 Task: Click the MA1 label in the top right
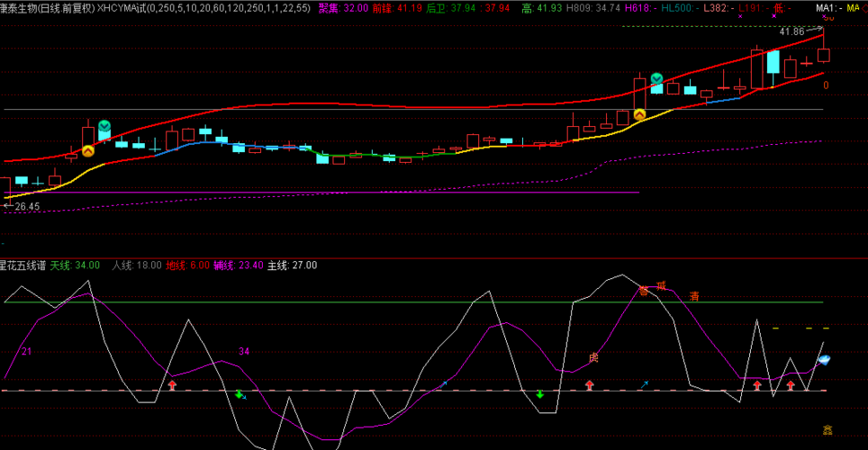tap(828, 8)
